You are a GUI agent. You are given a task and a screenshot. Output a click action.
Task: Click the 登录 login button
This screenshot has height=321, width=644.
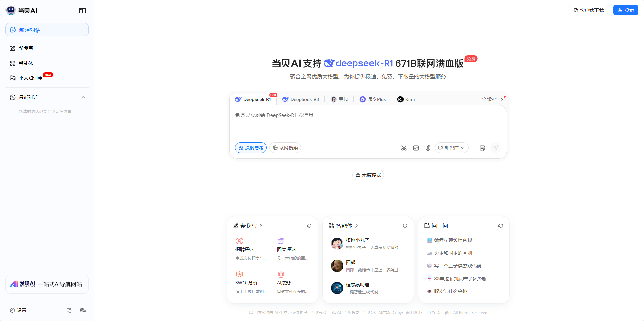pyautogui.click(x=626, y=10)
